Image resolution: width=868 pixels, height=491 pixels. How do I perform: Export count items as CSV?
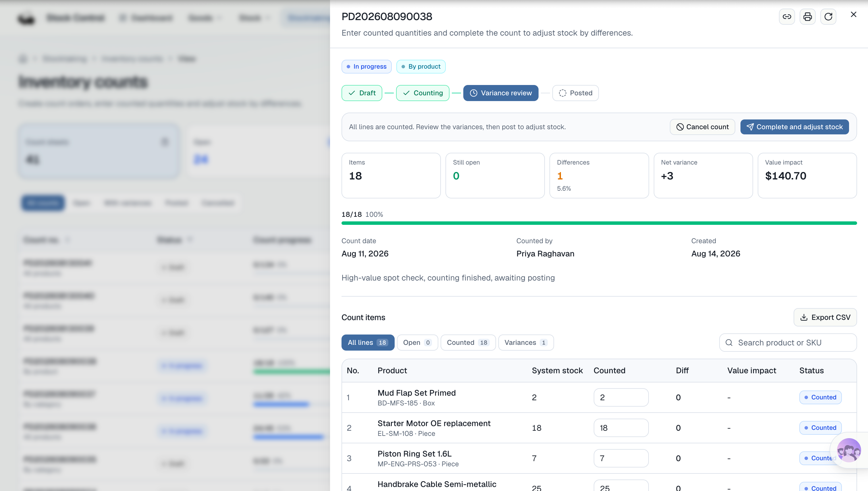(825, 317)
